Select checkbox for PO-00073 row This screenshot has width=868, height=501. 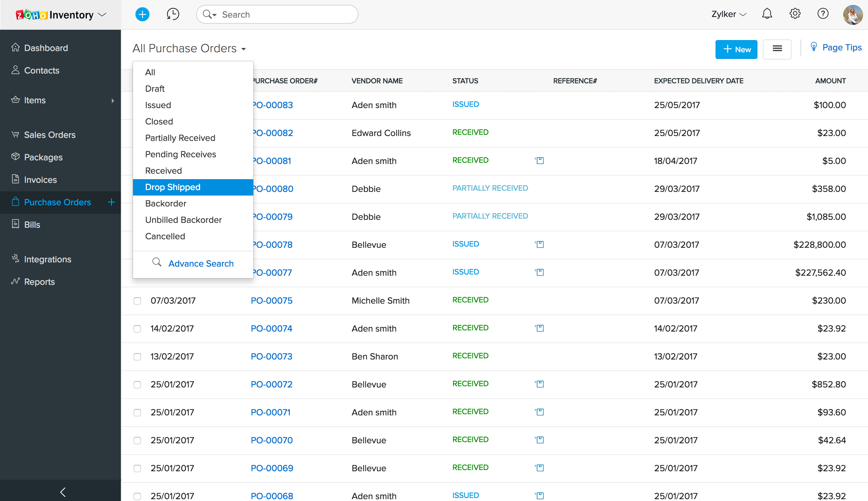coord(137,357)
